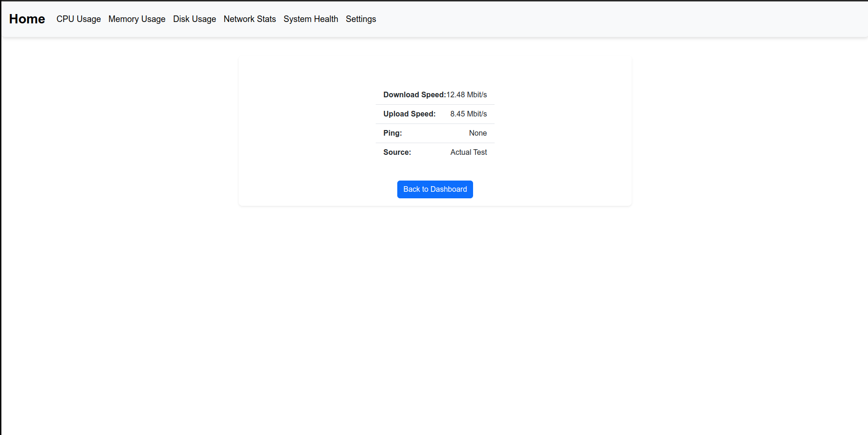
Task: Click the Home brand link
Action: point(27,19)
